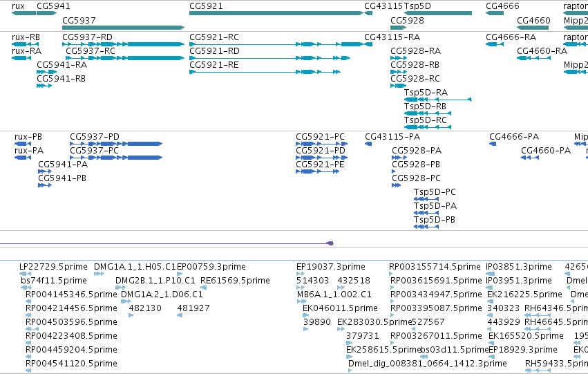Click EST 481927
Screen dimensions: 588x374
[180, 315]
